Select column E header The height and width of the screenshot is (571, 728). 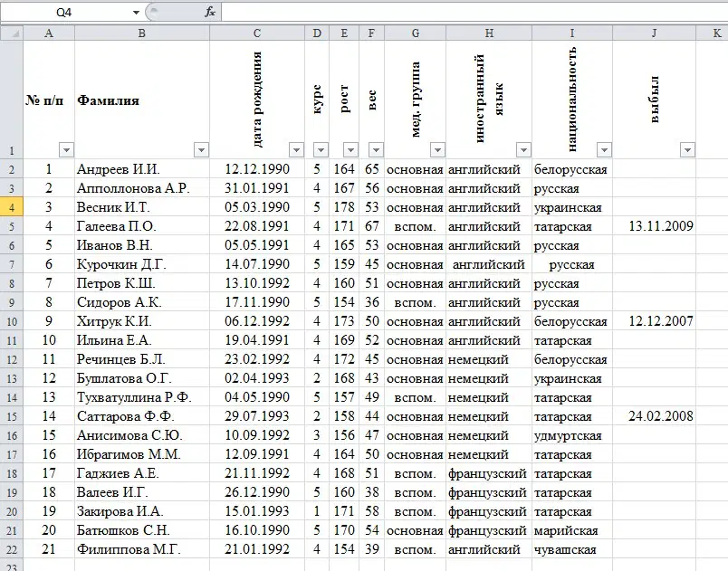tap(344, 33)
